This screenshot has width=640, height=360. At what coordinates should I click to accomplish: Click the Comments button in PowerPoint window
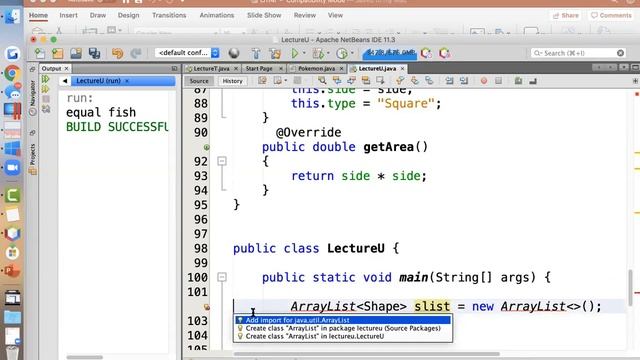coord(611,16)
